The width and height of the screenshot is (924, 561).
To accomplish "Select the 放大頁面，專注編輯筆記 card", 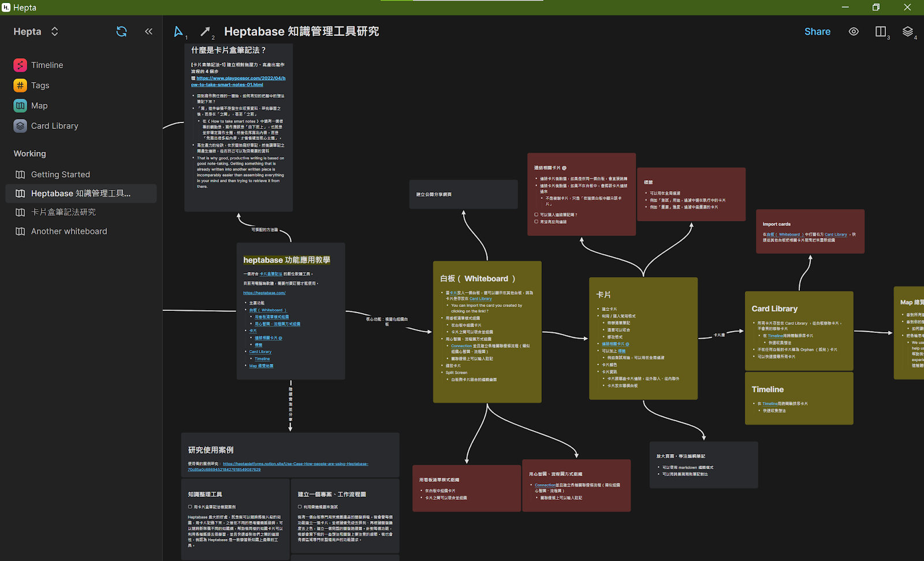I will [703, 465].
